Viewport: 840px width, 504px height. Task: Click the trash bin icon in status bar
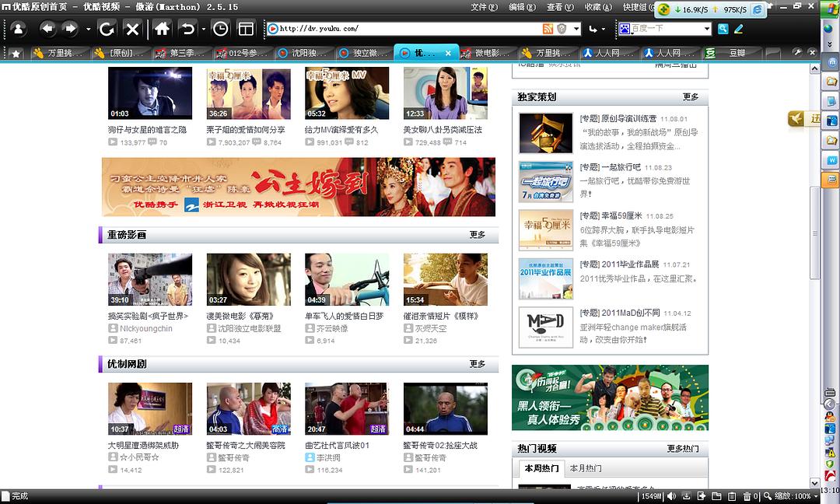pos(747,495)
